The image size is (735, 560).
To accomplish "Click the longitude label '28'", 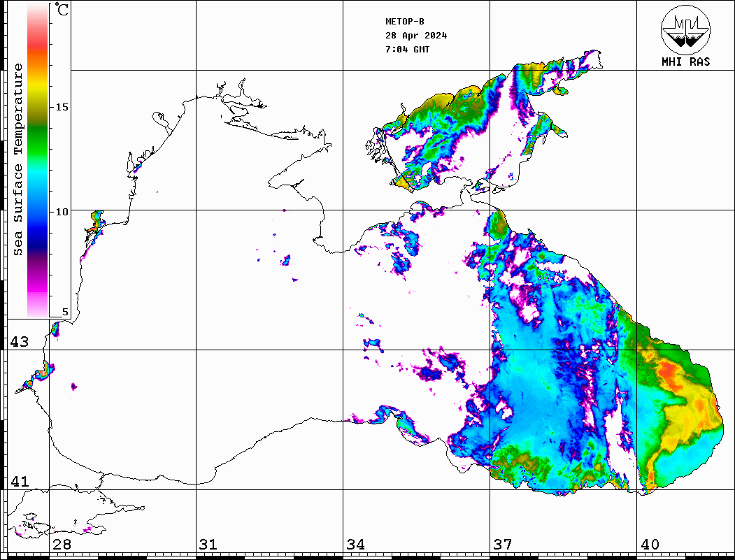I will (62, 545).
